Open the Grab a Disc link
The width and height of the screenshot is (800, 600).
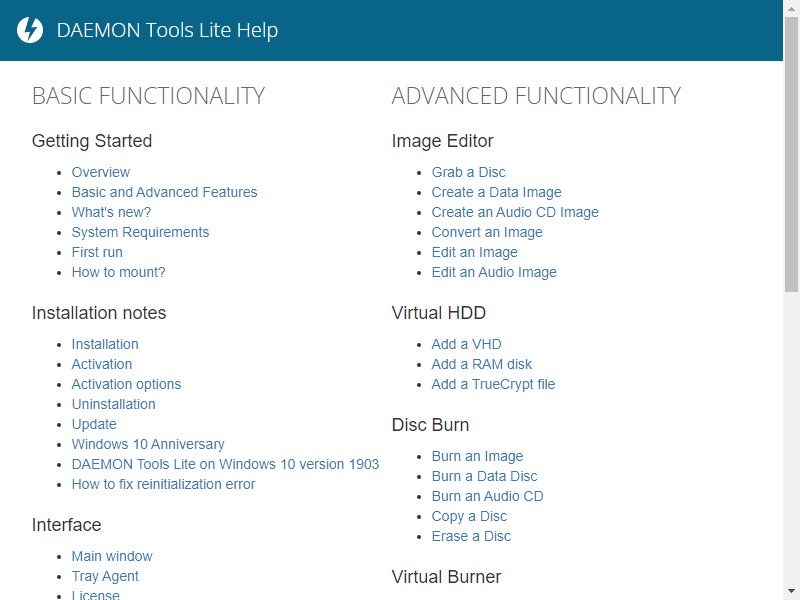pyautogui.click(x=468, y=172)
